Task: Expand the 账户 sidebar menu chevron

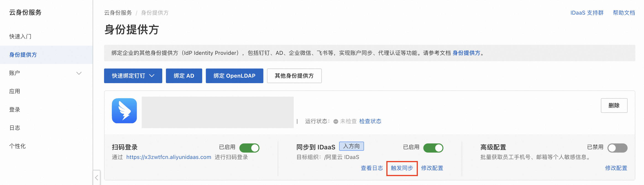Action: [x=79, y=73]
